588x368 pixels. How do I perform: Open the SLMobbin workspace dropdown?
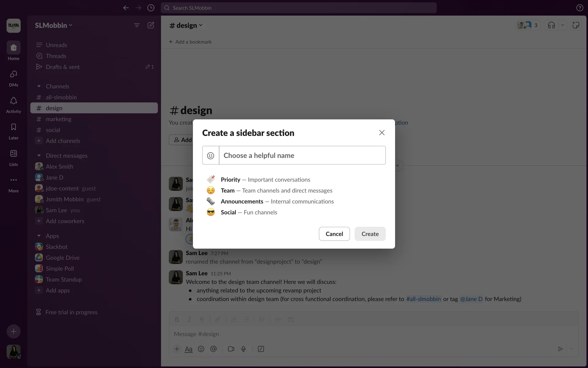click(x=54, y=25)
